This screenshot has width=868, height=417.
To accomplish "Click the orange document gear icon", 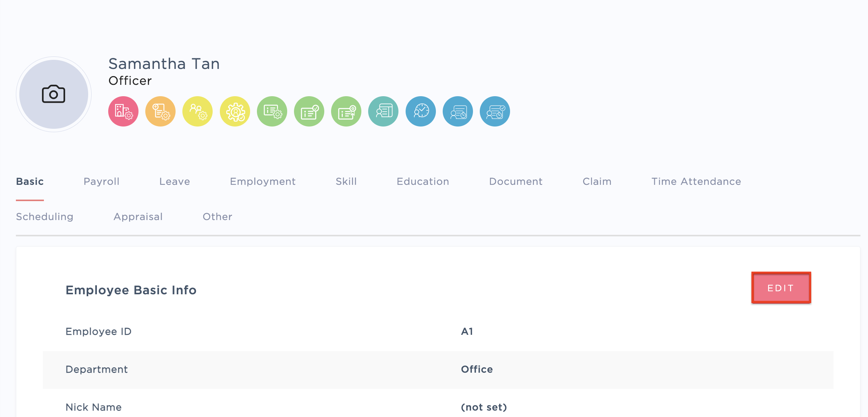I will tap(160, 111).
